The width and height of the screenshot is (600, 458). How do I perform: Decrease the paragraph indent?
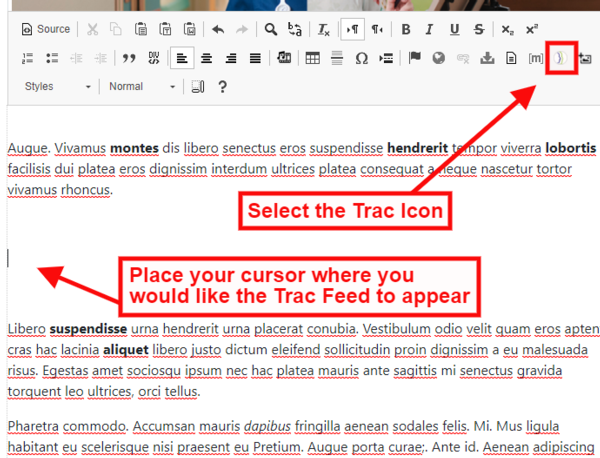coord(76,58)
